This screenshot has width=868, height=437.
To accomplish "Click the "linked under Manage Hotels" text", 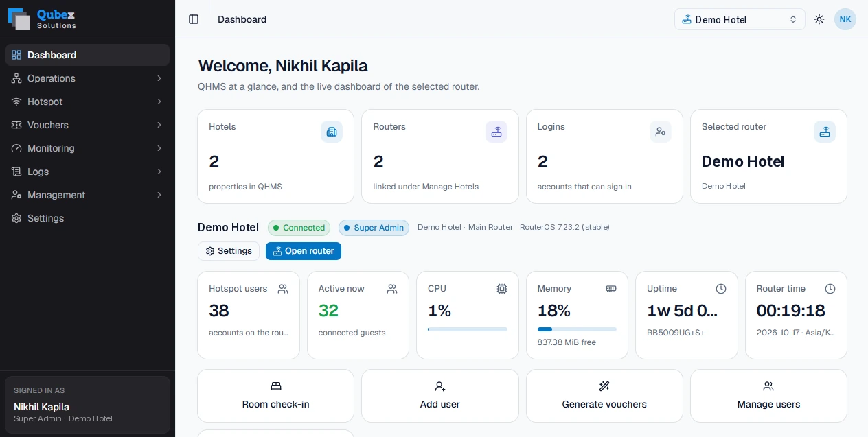I will pos(426,187).
